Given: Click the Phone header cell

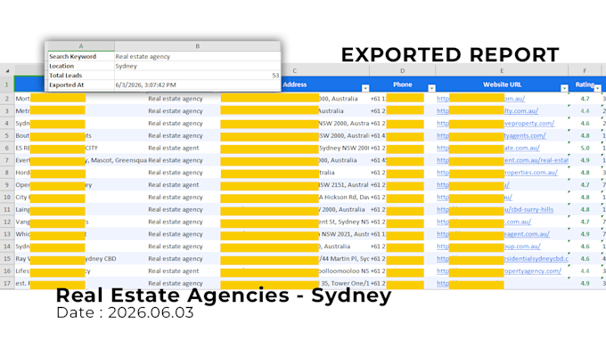Looking at the screenshot, I should coord(402,85).
